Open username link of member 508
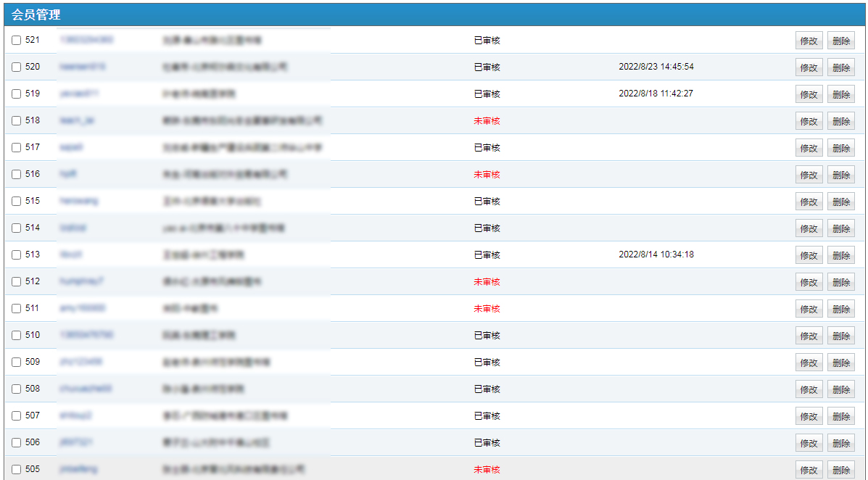The image size is (868, 480). [86, 389]
